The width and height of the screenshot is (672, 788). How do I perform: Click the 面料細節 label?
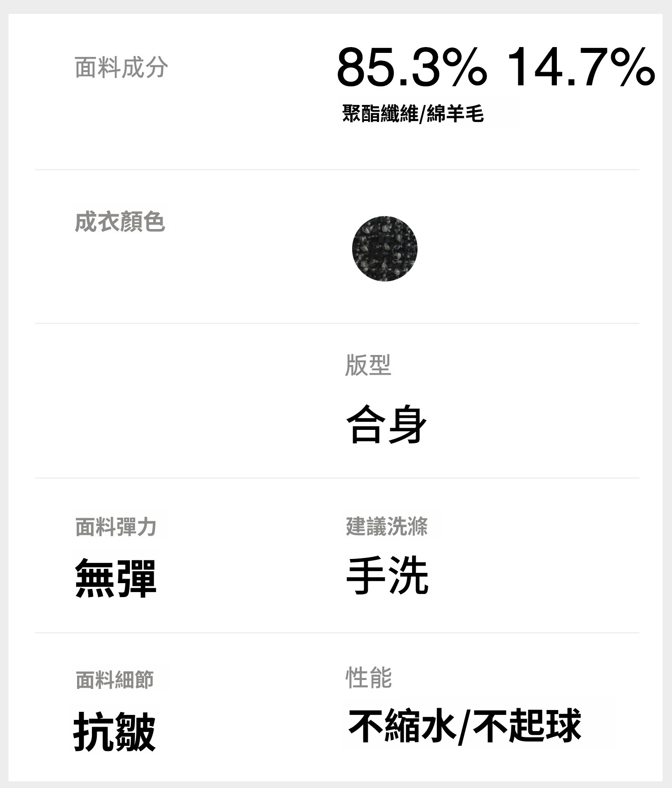click(115, 680)
